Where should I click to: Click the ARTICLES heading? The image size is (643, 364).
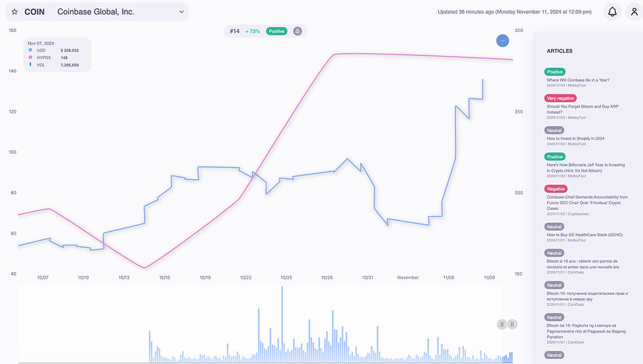click(x=559, y=51)
